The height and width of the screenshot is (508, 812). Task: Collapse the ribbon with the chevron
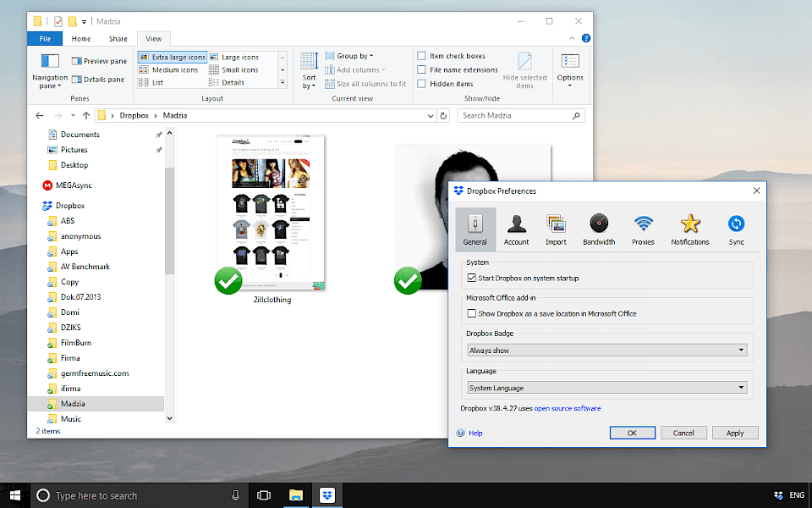pos(572,38)
